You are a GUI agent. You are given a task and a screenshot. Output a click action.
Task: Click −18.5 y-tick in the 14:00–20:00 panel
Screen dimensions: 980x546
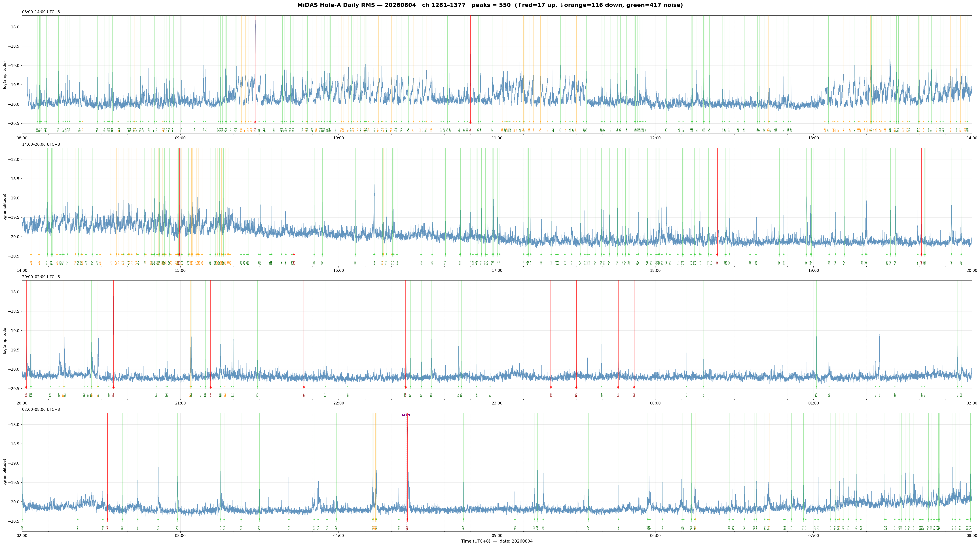point(14,179)
